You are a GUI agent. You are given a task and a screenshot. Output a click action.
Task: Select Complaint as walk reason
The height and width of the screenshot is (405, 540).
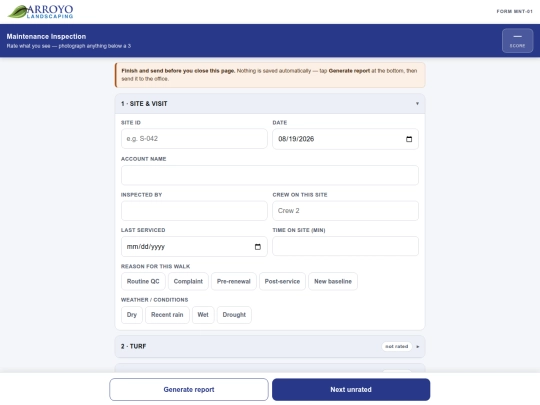pos(188,281)
